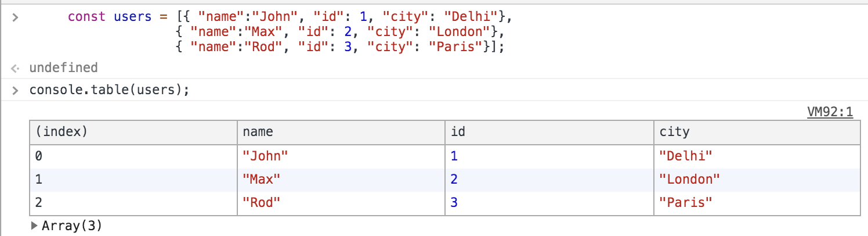
Task: Click the id value 2 cell
Action: [x=549, y=180]
